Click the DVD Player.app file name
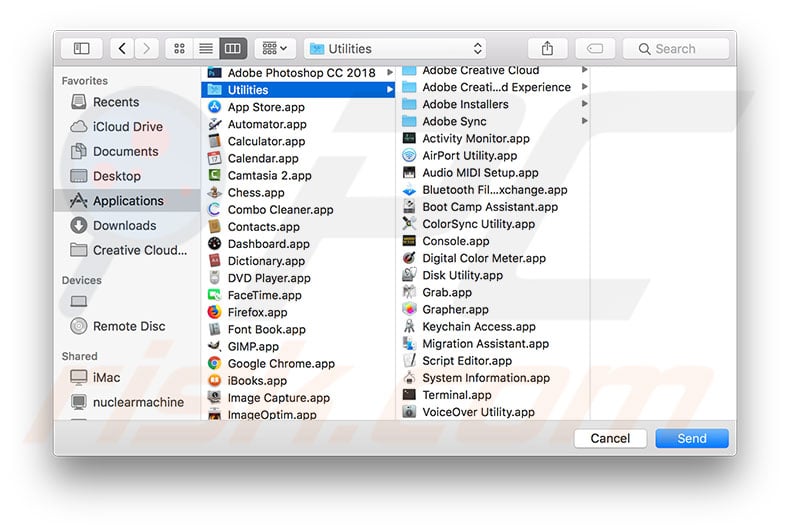Image resolution: width=790 pixels, height=532 pixels. click(269, 278)
